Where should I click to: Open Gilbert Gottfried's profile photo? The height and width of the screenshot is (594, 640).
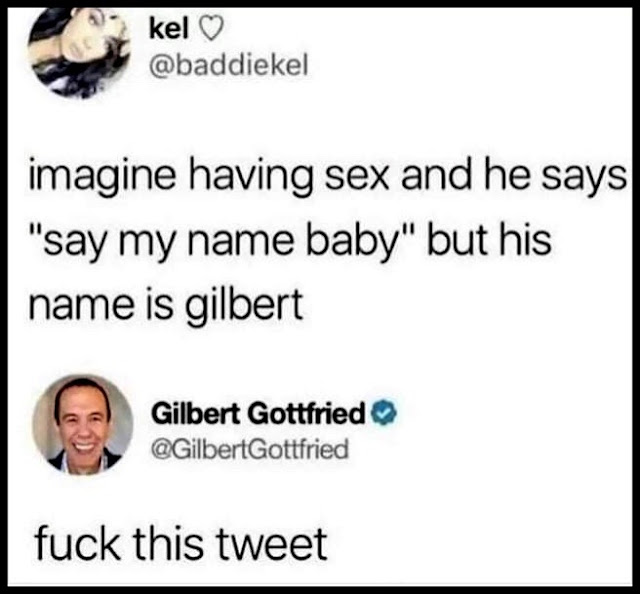coord(83,425)
